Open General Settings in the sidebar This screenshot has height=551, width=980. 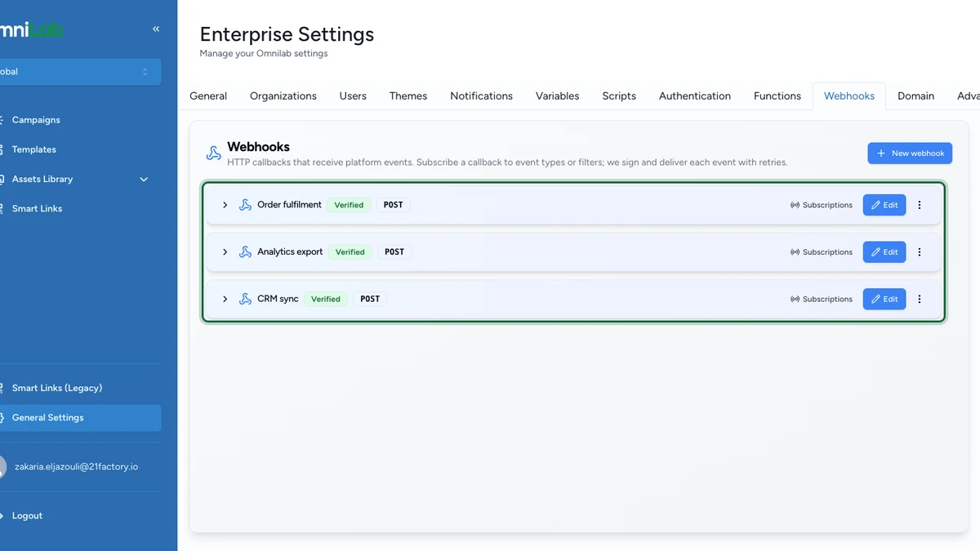80,418
